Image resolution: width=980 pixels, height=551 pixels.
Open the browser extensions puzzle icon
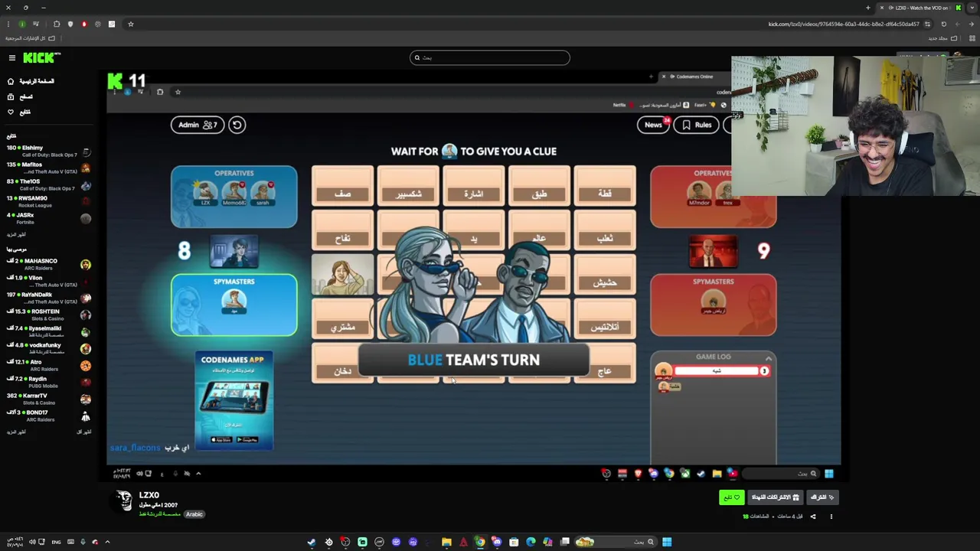57,24
